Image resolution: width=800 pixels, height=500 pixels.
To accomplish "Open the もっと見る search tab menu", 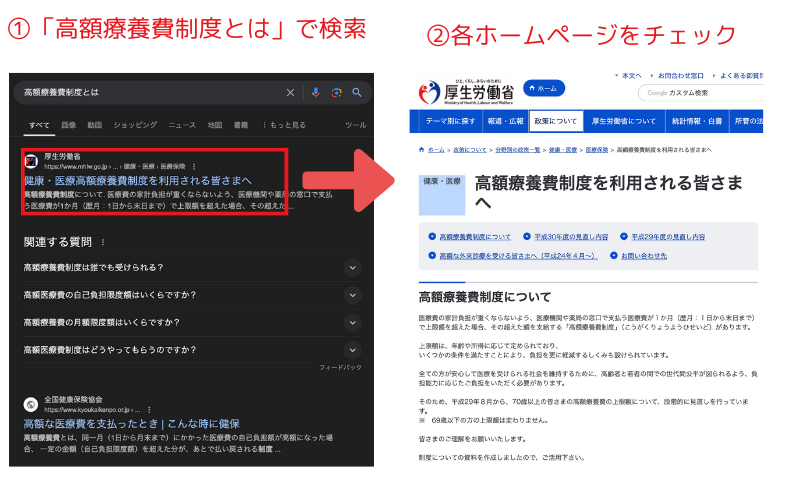I will click(284, 125).
